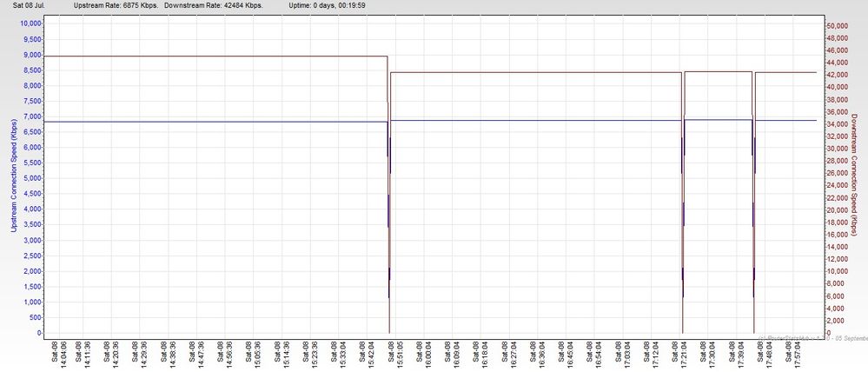The height and width of the screenshot is (372, 868).
Task: Click the 8,000 tick on upstream axis
Action: click(x=32, y=85)
